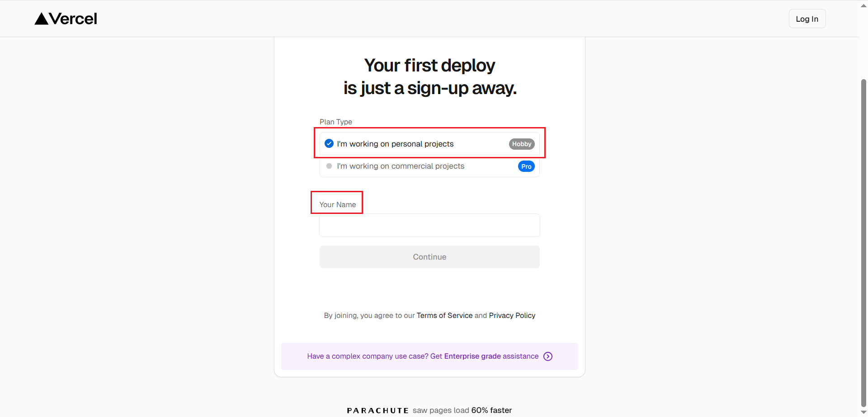Click the PARACHUTE logo at the bottom
868x417 pixels.
[x=378, y=410]
